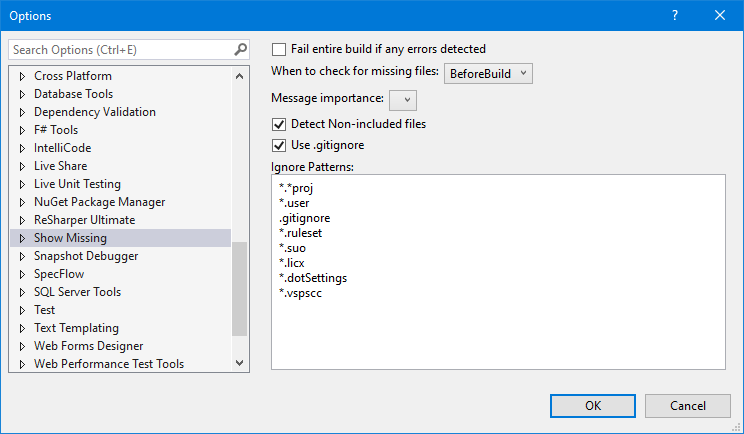
Task: Expand the NuGet Package Manager arrow
Action: (22, 202)
